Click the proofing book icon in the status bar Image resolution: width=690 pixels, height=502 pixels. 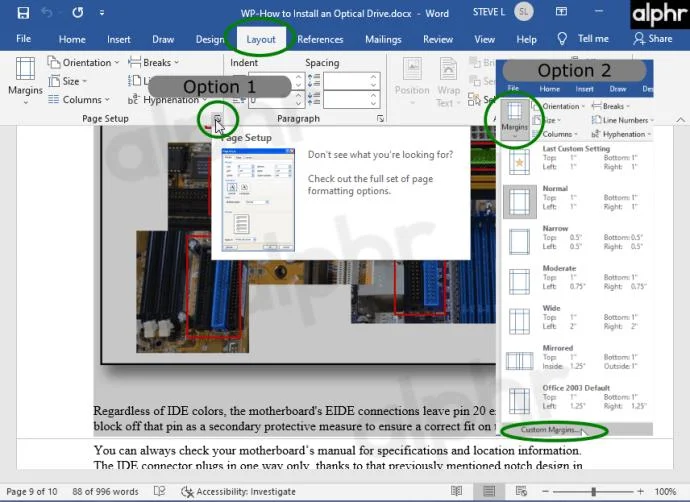[159, 491]
